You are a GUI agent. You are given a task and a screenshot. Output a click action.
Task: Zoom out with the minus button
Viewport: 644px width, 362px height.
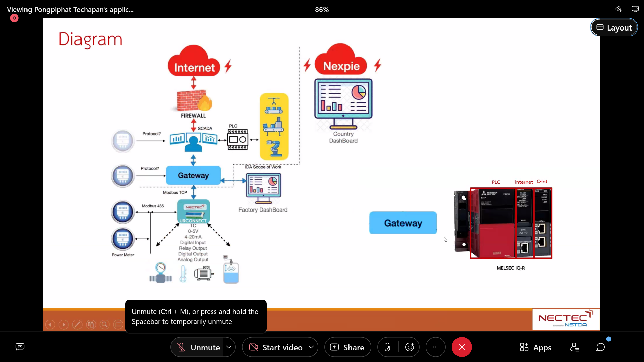coord(306,9)
